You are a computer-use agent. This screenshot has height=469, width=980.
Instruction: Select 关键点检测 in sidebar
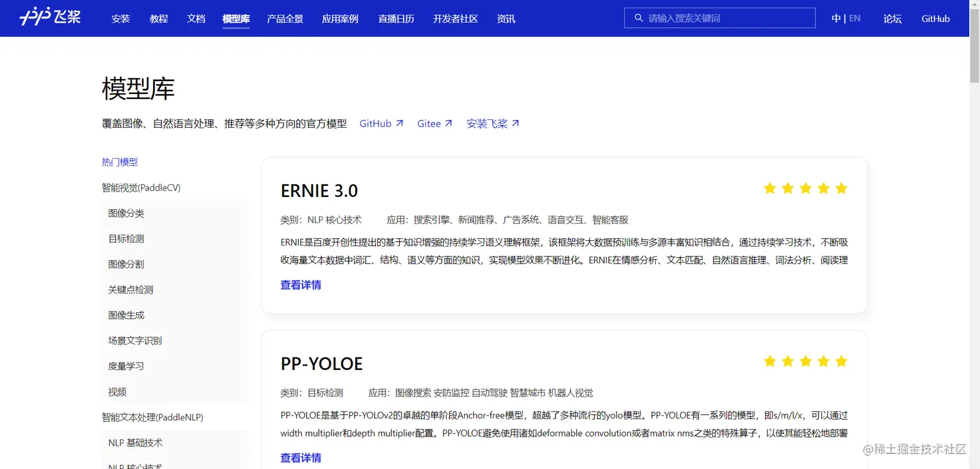tap(131, 290)
